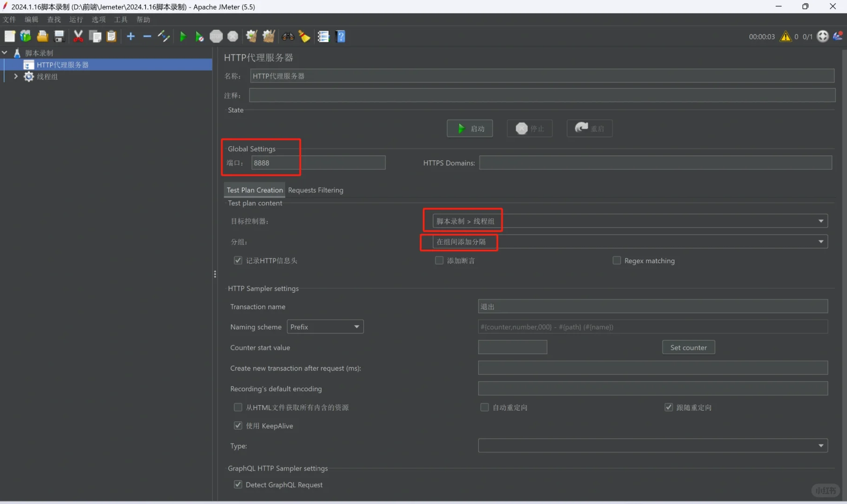
Task: Open the 选项 menu
Action: pyautogui.click(x=99, y=20)
